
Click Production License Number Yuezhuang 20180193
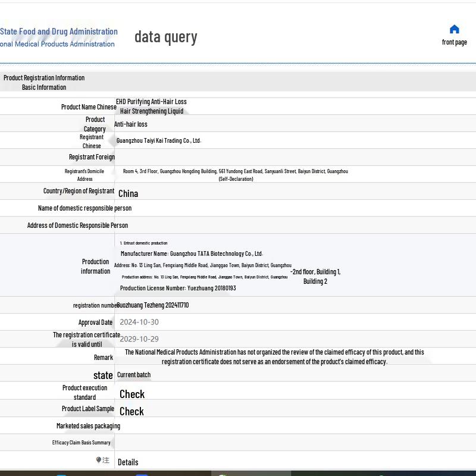[178, 288]
